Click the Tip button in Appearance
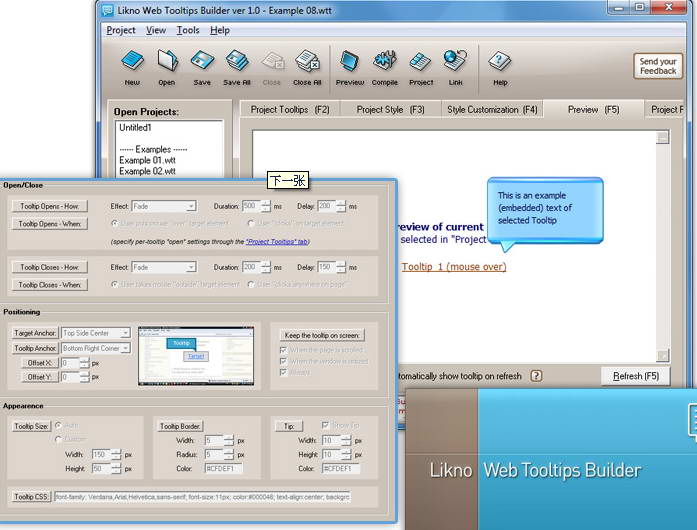697x530 pixels. [x=289, y=426]
